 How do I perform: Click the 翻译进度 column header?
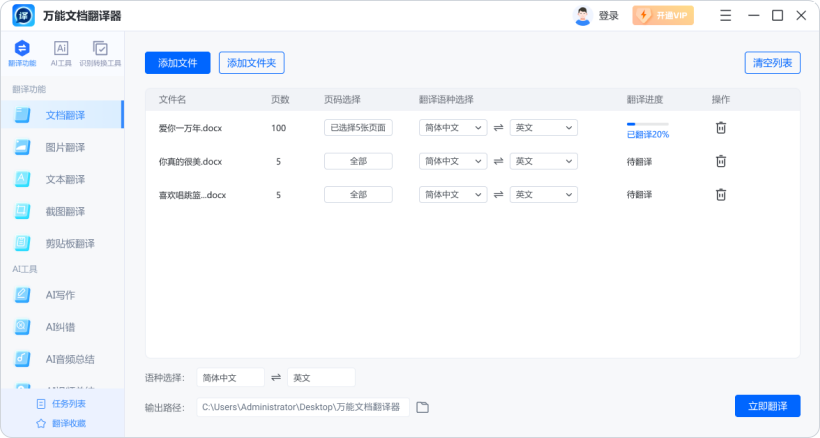click(x=645, y=99)
